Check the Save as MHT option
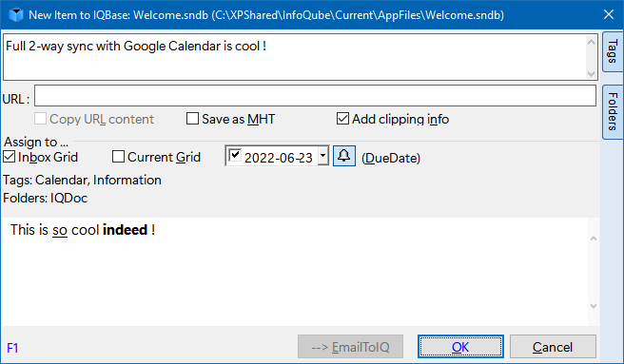624x364 pixels. (x=192, y=119)
